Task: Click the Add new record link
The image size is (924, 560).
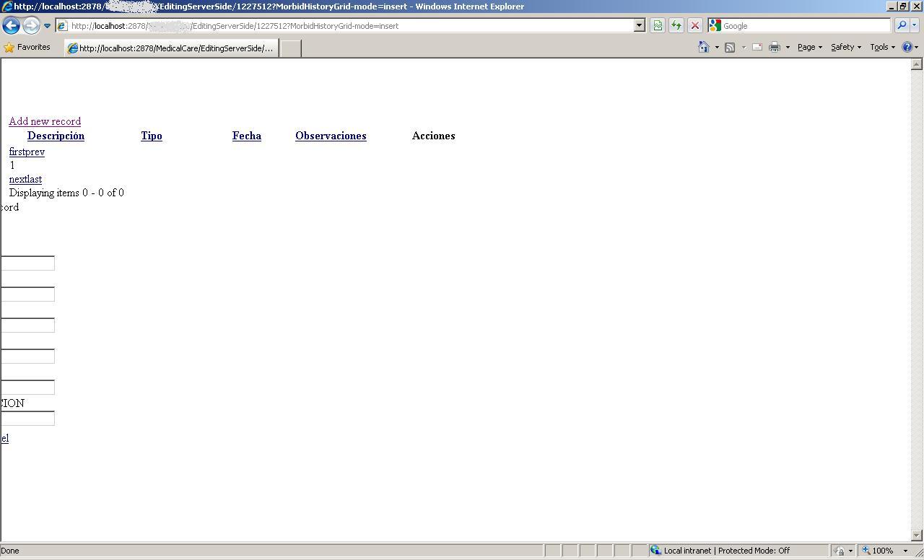Action: coord(45,121)
